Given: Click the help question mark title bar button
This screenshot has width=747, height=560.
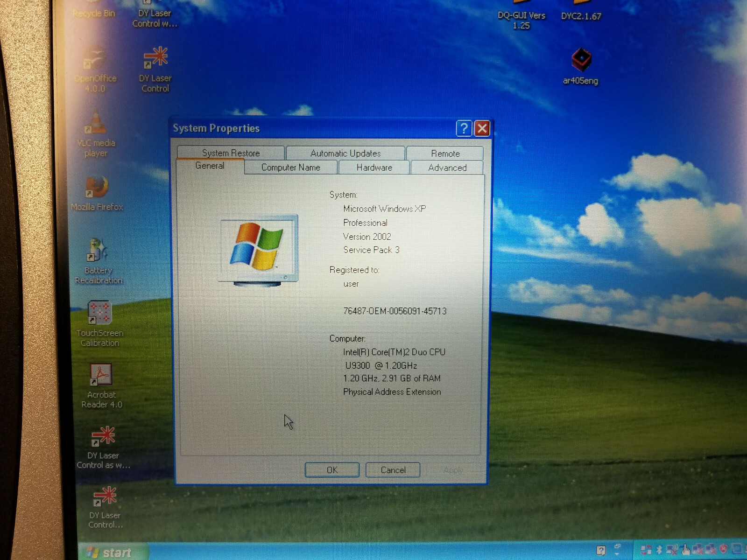Looking at the screenshot, I should click(464, 128).
